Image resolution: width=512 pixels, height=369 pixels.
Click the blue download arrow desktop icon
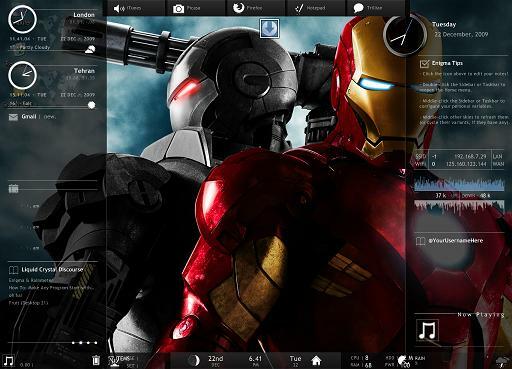click(269, 28)
